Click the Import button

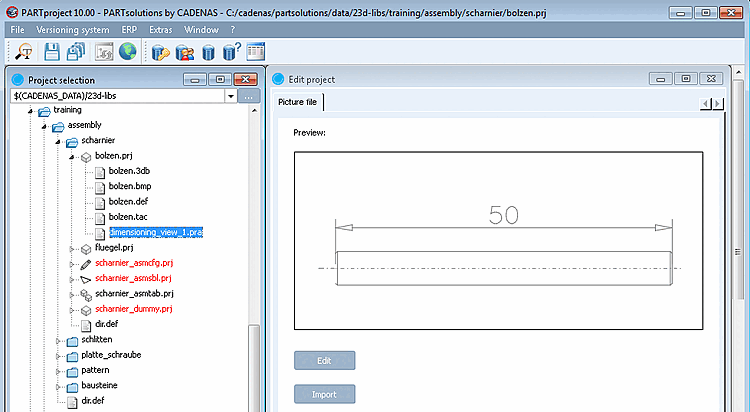tap(324, 394)
